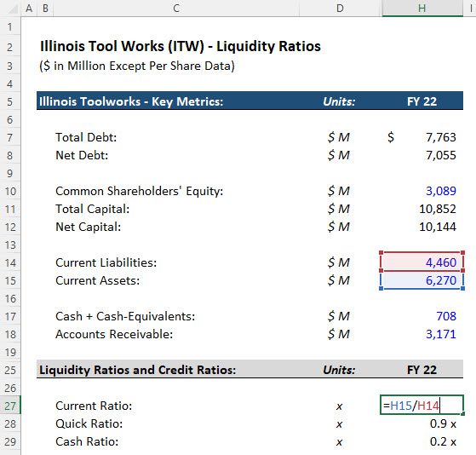Click the 'Common Shareholders' Equity:' label
This screenshot has height=455, width=476.
(x=140, y=191)
